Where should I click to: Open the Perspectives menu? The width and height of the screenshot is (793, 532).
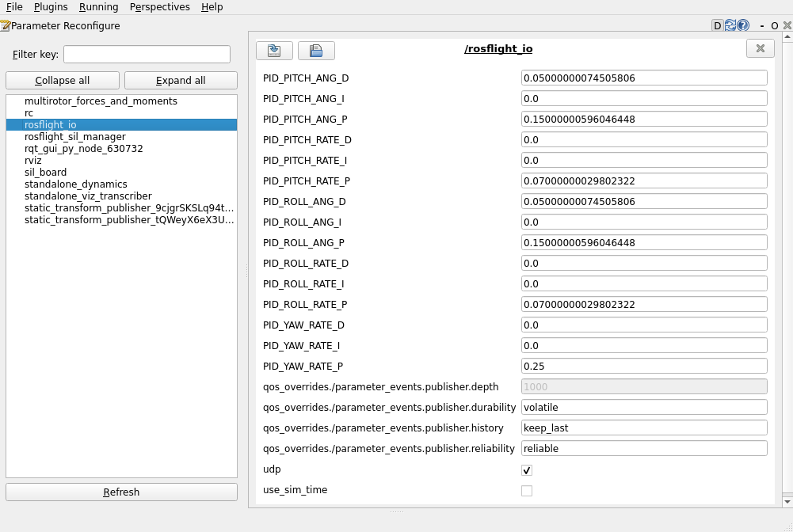(159, 7)
